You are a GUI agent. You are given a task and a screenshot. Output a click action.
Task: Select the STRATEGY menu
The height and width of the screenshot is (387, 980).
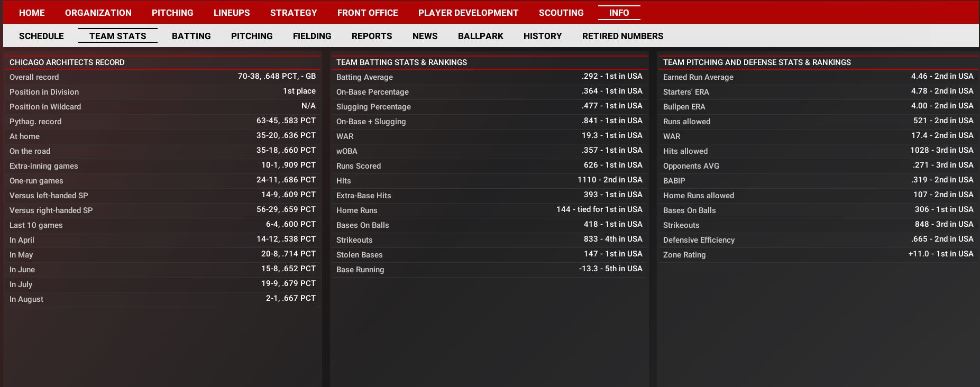coord(294,13)
